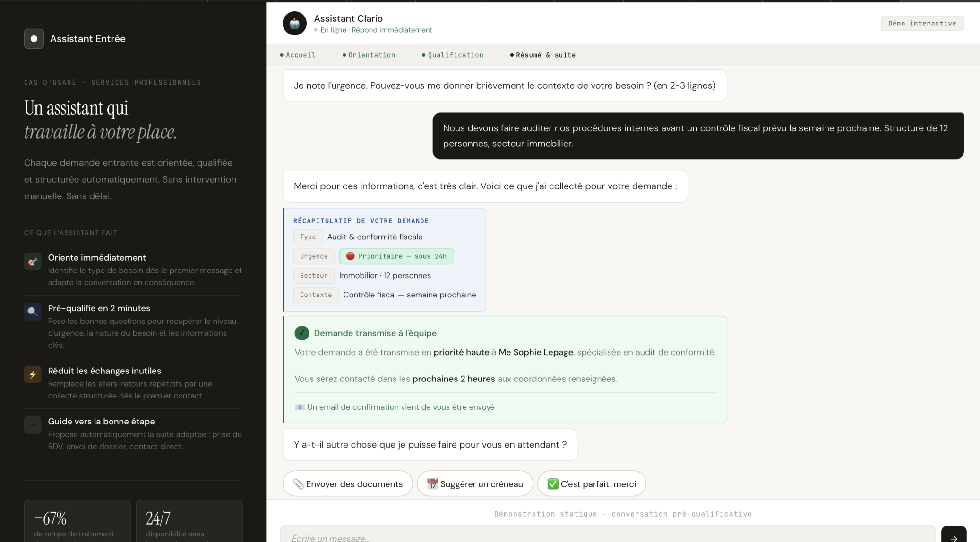Choose the C'est parfait, merci reply
This screenshot has height=542, width=980.
tap(592, 483)
